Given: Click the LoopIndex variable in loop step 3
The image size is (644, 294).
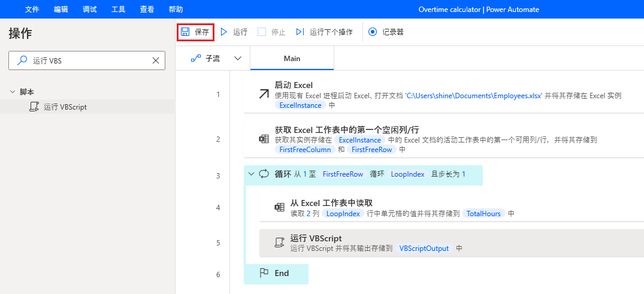Looking at the screenshot, I should 407,174.
